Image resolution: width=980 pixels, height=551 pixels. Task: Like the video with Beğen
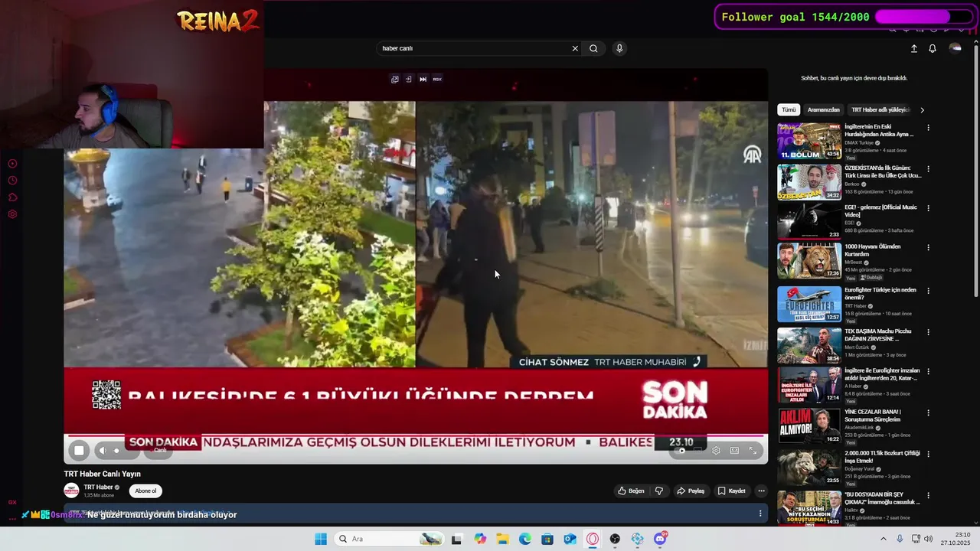tap(632, 491)
